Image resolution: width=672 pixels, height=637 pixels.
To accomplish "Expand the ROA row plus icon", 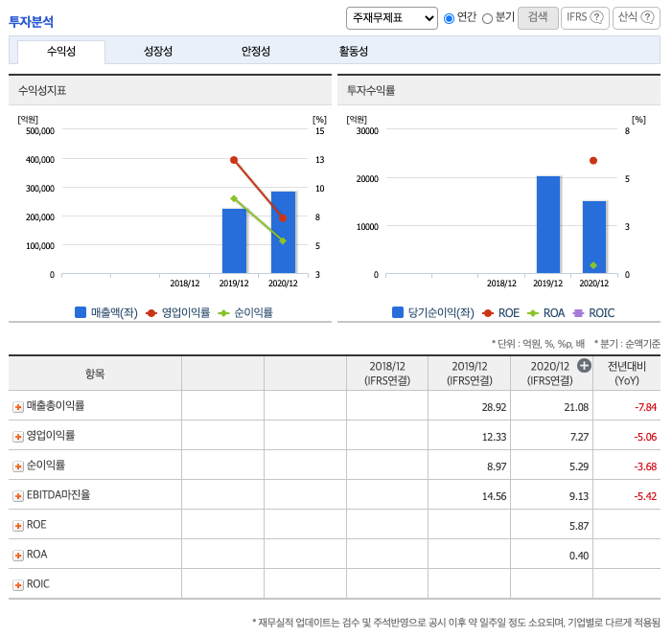I will (x=18, y=556).
